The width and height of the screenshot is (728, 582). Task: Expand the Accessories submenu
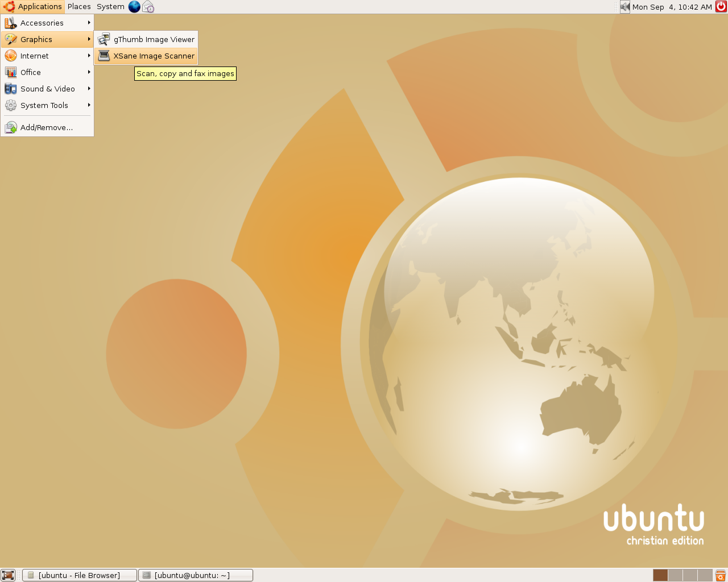click(x=47, y=23)
